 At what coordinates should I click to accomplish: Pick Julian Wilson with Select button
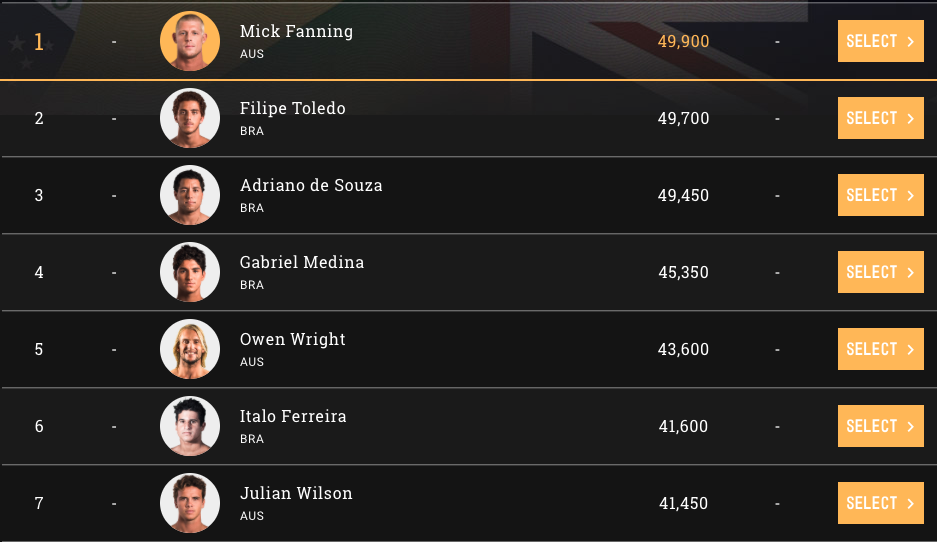tap(880, 503)
